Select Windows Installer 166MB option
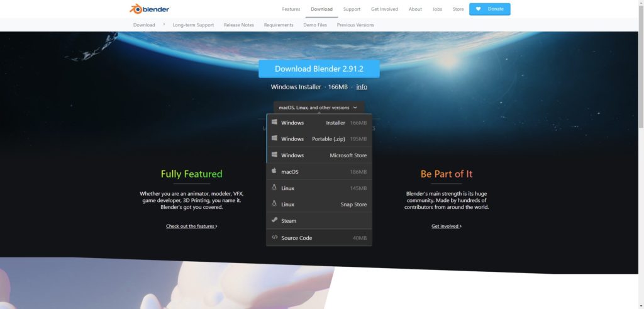This screenshot has height=309, width=644. coord(319,123)
